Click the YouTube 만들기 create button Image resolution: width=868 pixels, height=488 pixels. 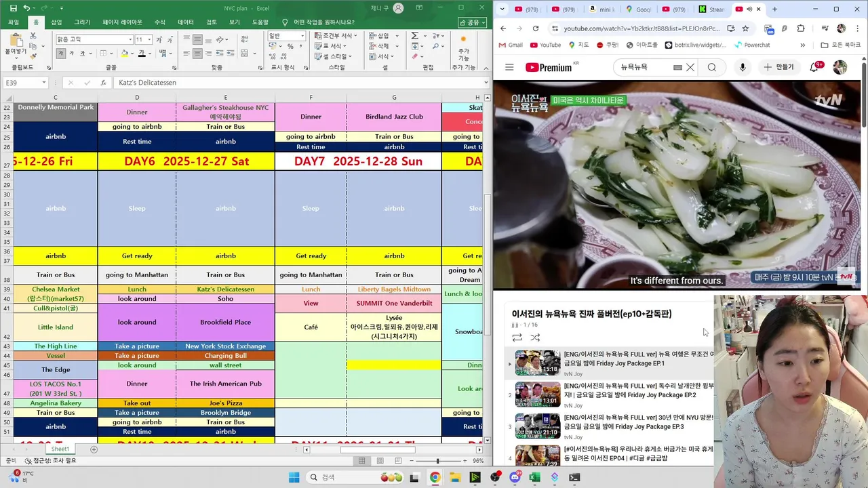pyautogui.click(x=778, y=67)
